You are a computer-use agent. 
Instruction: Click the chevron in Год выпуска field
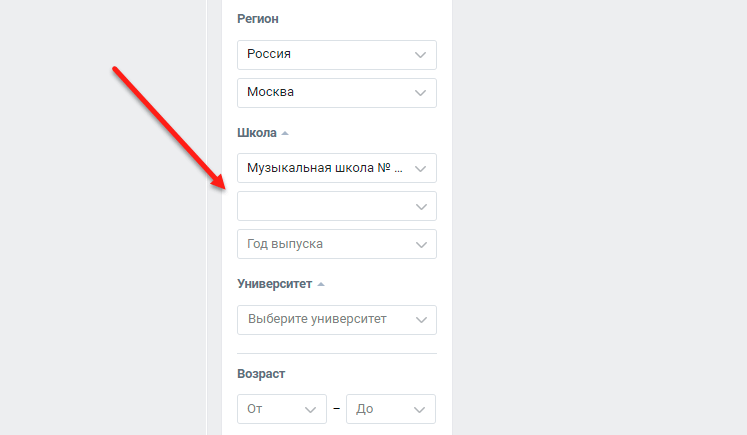click(421, 245)
